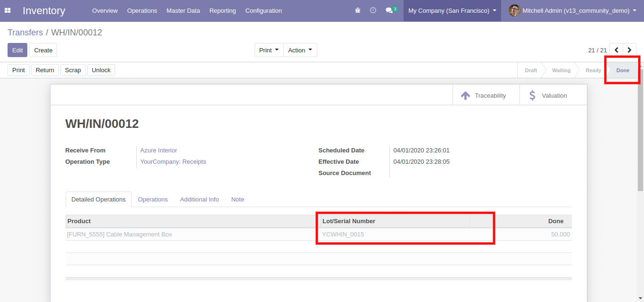Go to previous record arrow
Image resolution: width=644 pixels, height=302 pixels.
(616, 50)
